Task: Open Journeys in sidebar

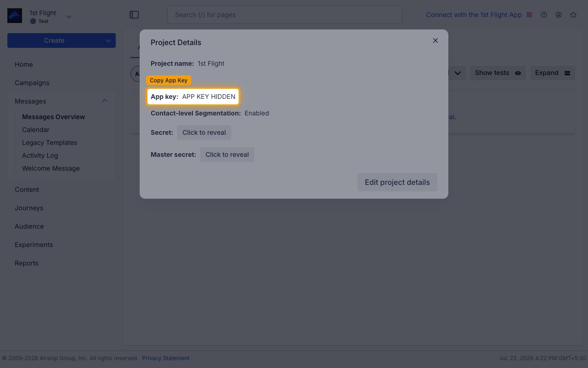Action: (29, 208)
